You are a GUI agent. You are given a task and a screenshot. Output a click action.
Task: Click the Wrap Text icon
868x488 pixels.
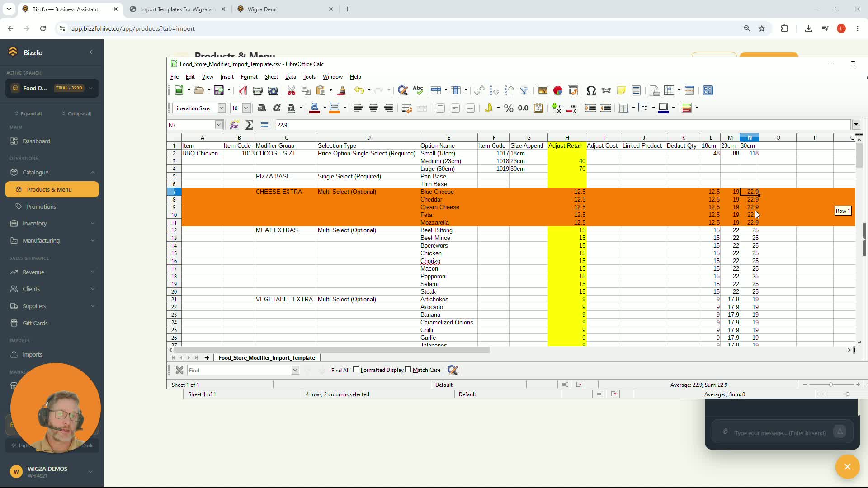click(x=406, y=108)
